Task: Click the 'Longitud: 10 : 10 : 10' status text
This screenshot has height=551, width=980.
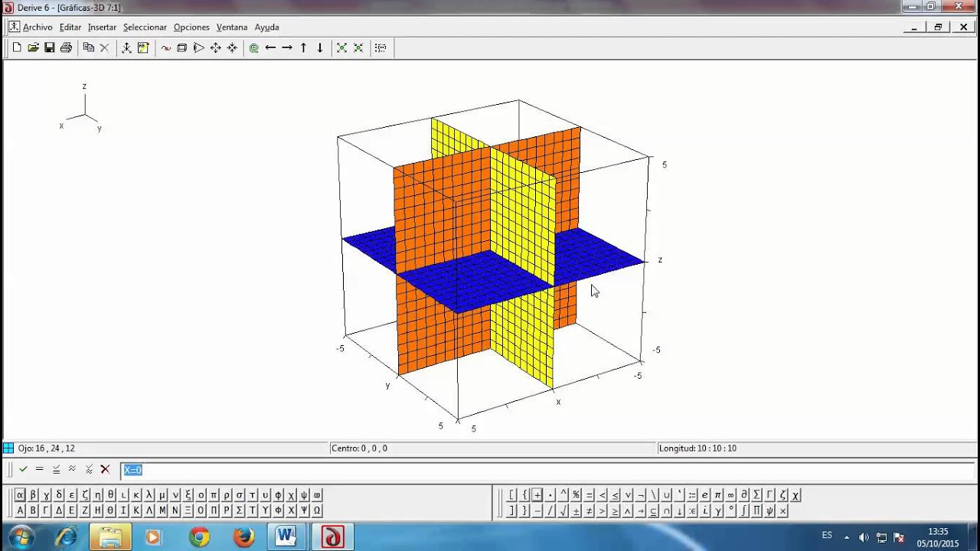Action: 697,448
